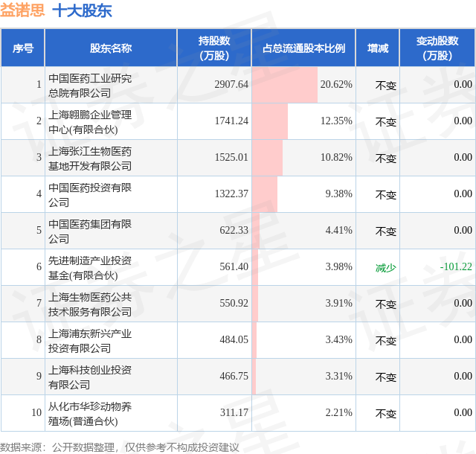Viewport: 476px width, 454px height.
Task: Select shareholder 上海张江生物医药基地开发有限公司
Action: point(90,159)
